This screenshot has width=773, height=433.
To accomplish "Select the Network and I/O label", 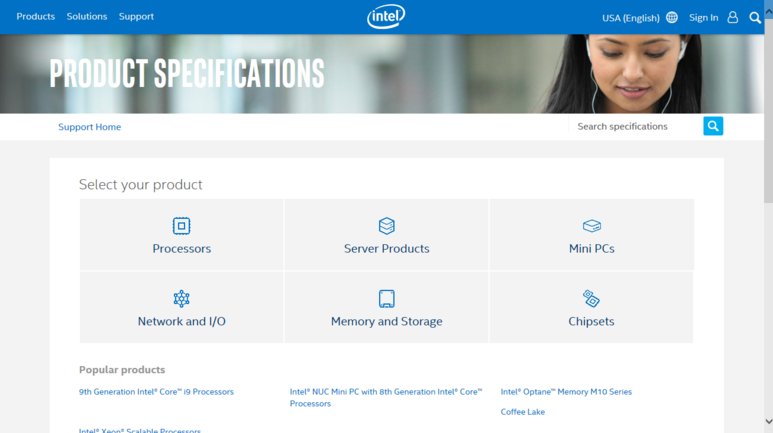I will point(181,322).
